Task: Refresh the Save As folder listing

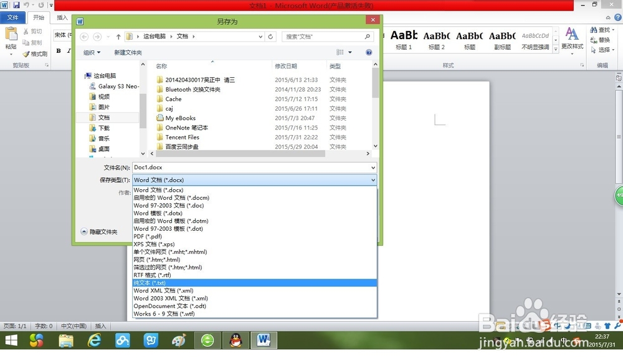Action: (270, 37)
